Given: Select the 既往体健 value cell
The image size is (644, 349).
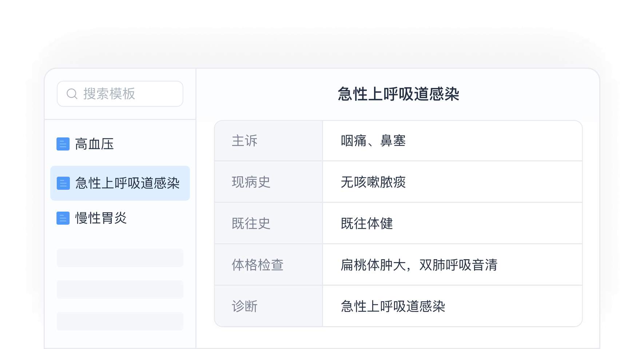Looking at the screenshot, I should (367, 223).
